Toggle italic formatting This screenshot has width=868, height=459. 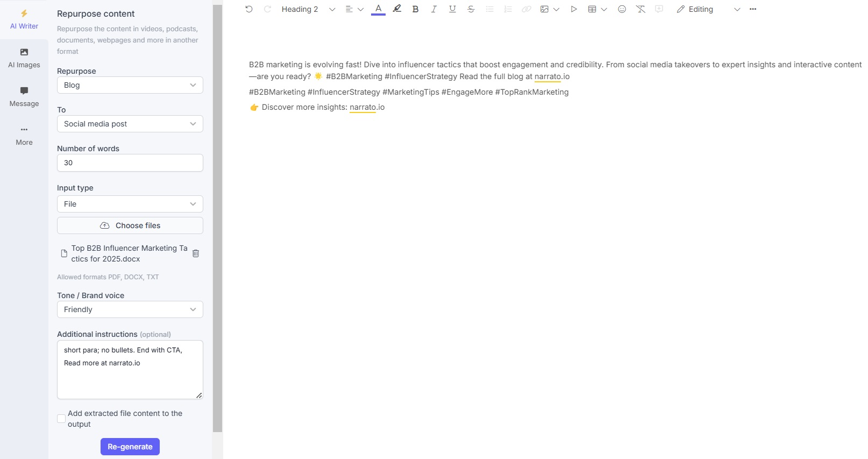(x=434, y=9)
